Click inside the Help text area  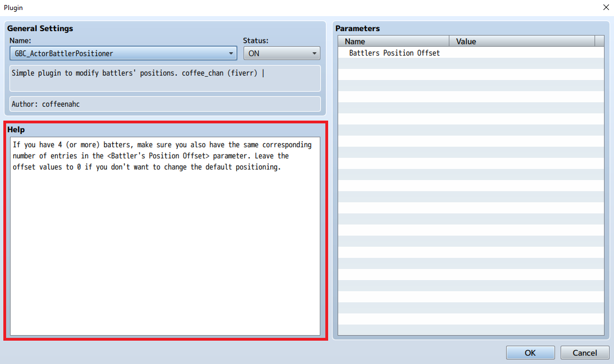point(165,236)
